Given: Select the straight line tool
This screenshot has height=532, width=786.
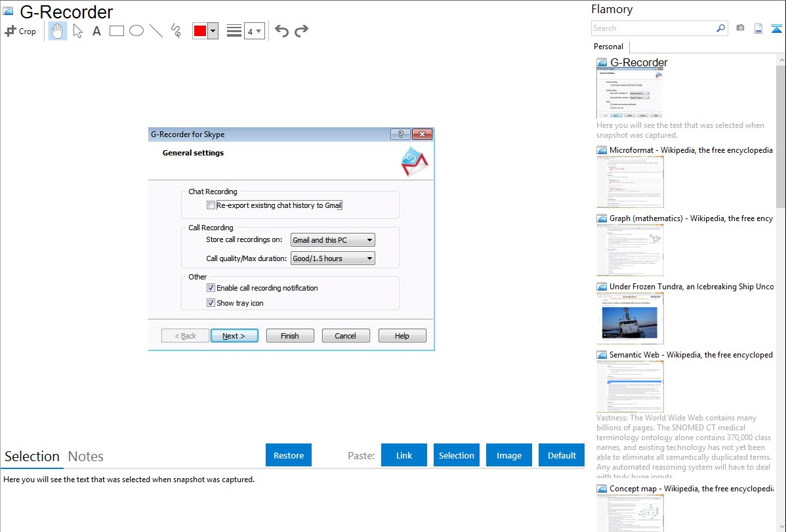Looking at the screenshot, I should 156,31.
